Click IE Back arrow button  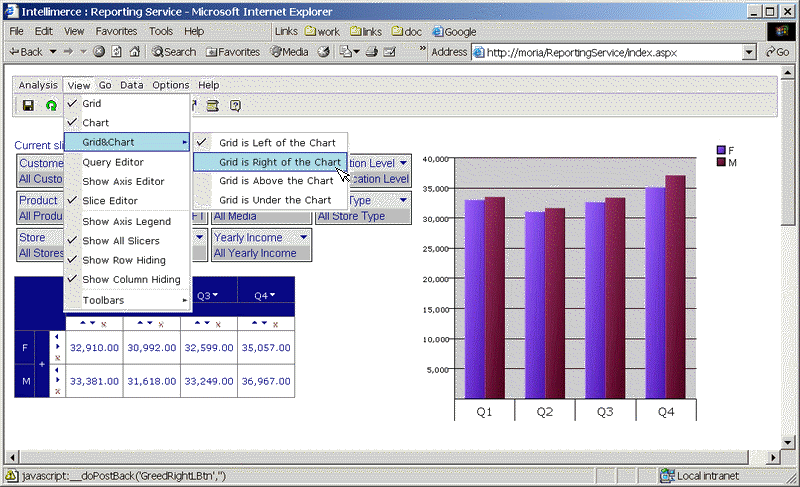(x=27, y=52)
